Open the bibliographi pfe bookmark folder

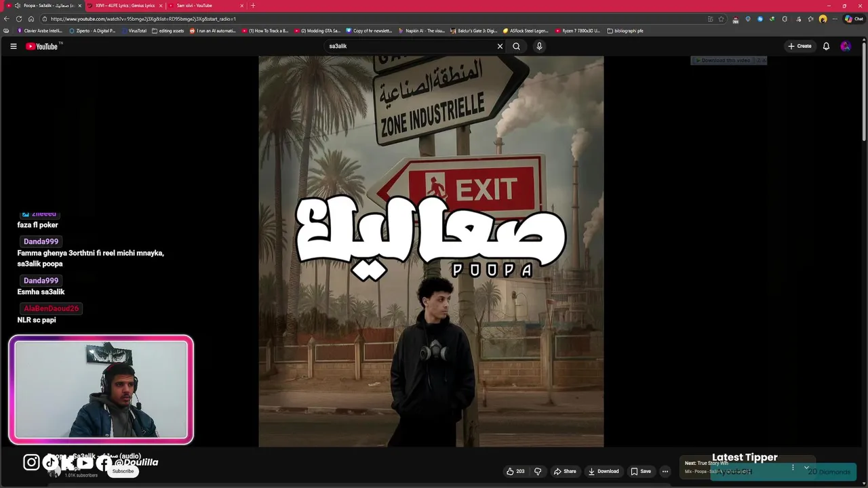625,30
